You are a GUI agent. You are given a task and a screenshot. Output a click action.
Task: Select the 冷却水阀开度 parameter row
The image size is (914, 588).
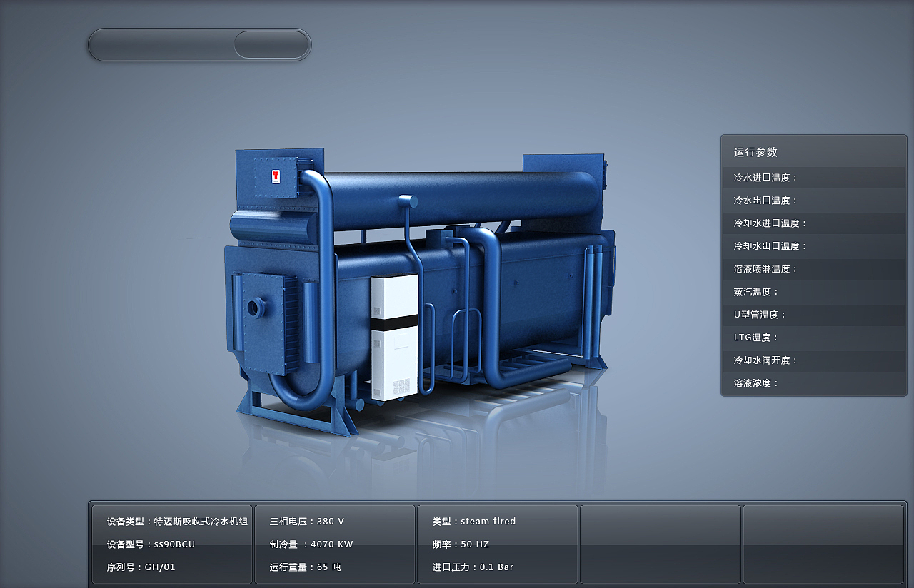[x=814, y=360]
